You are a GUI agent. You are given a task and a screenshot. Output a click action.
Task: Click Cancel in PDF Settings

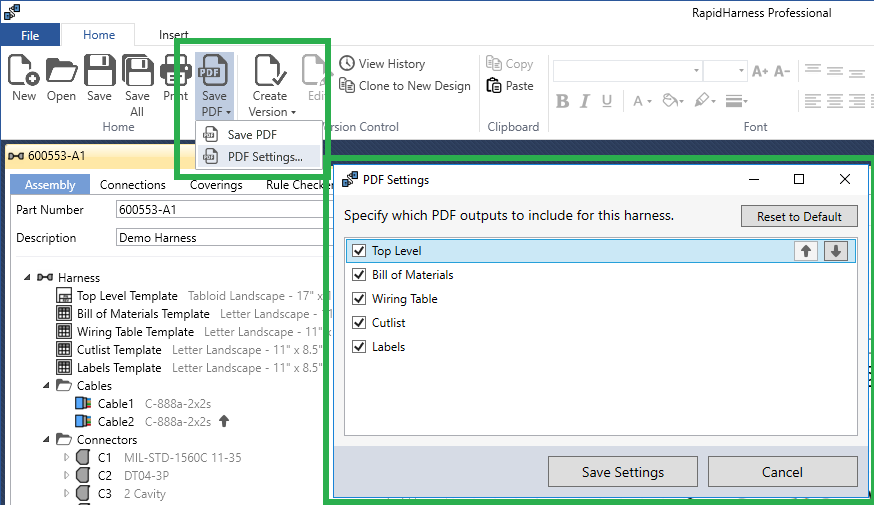[x=783, y=472]
